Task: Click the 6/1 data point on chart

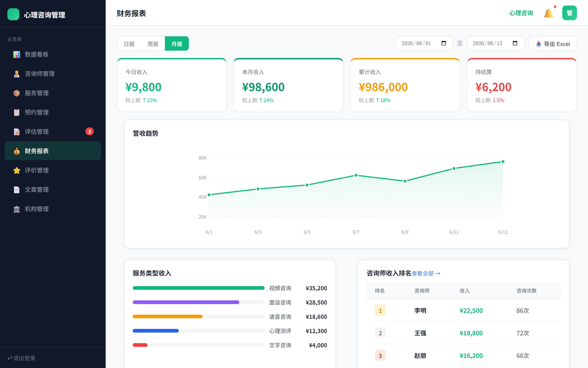Action: point(209,195)
